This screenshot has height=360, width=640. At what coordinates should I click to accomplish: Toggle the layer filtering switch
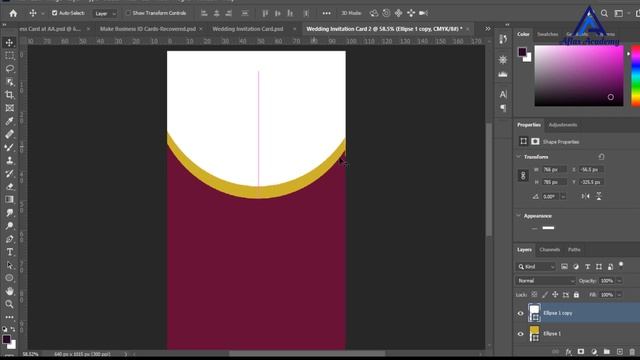(621, 264)
